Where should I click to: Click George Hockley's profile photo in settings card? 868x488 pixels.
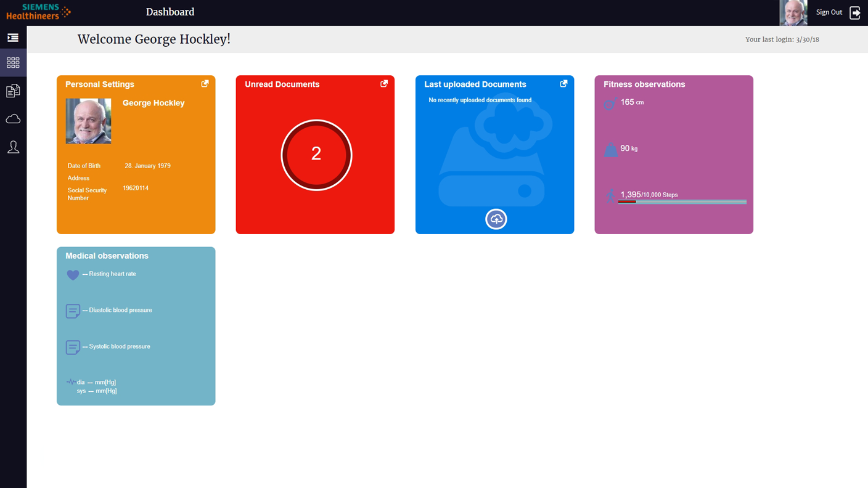tap(89, 121)
